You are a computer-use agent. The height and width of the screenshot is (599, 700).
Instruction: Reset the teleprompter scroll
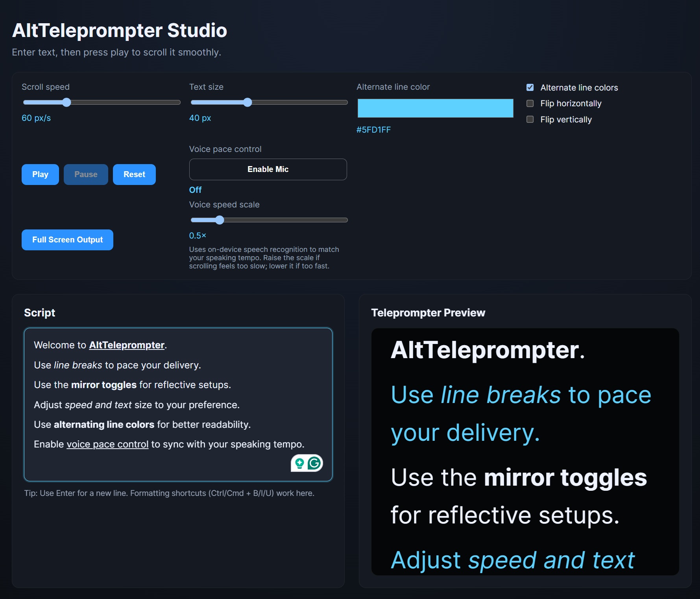pos(134,174)
